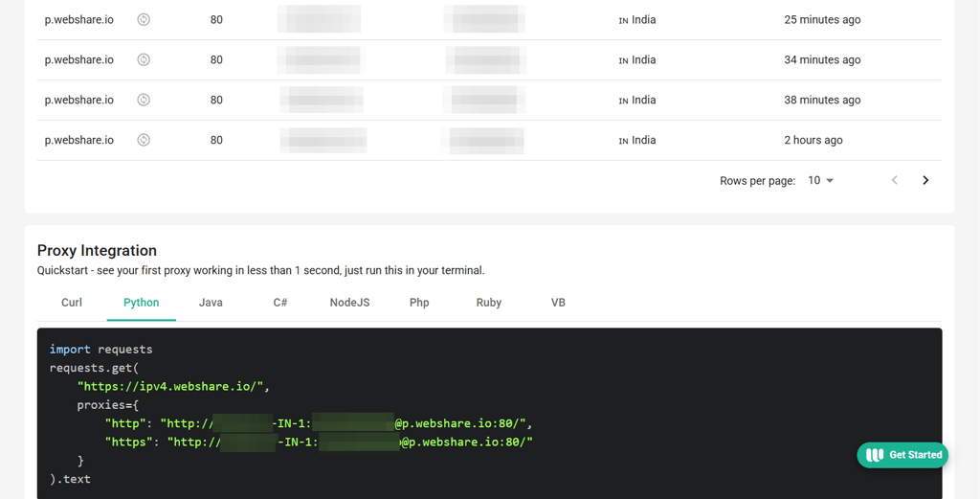Click the "proxies={" code line
Viewport: 980px width, 499px height.
tap(107, 404)
